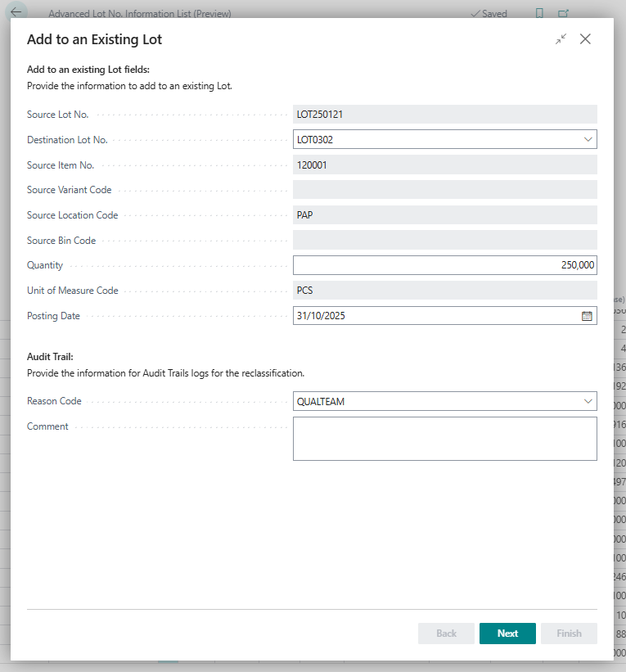
Task: Click the Finish button
Action: click(569, 634)
